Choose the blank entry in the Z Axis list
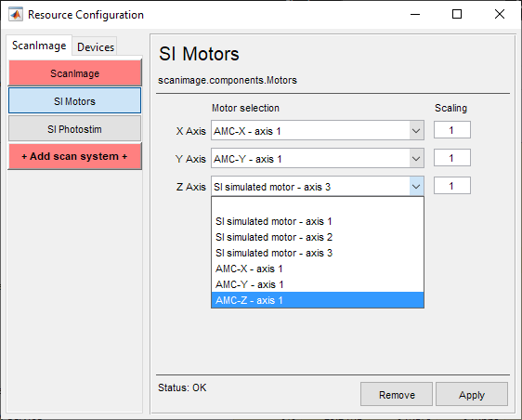 [x=318, y=205]
